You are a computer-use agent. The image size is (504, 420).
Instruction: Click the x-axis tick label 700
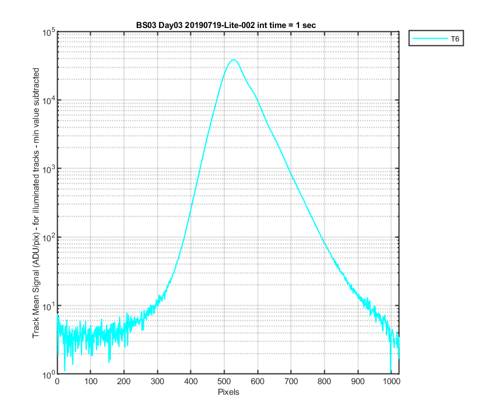(x=291, y=381)
